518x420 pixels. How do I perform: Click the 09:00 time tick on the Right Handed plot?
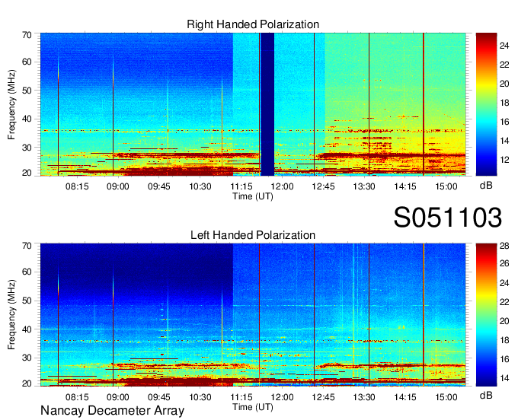(118, 186)
